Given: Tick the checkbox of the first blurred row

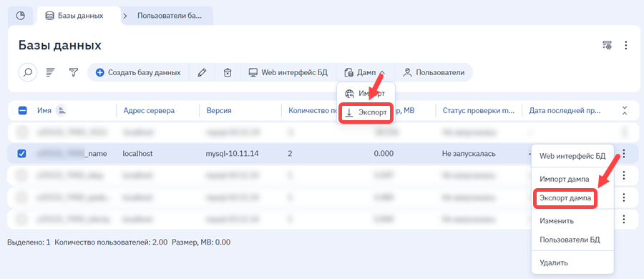Looking at the screenshot, I should [22, 132].
